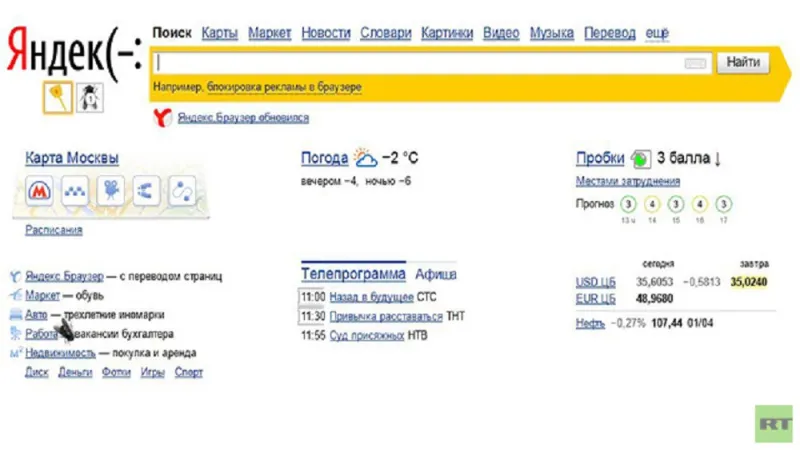Open the Новости section in top navigation

click(x=326, y=33)
